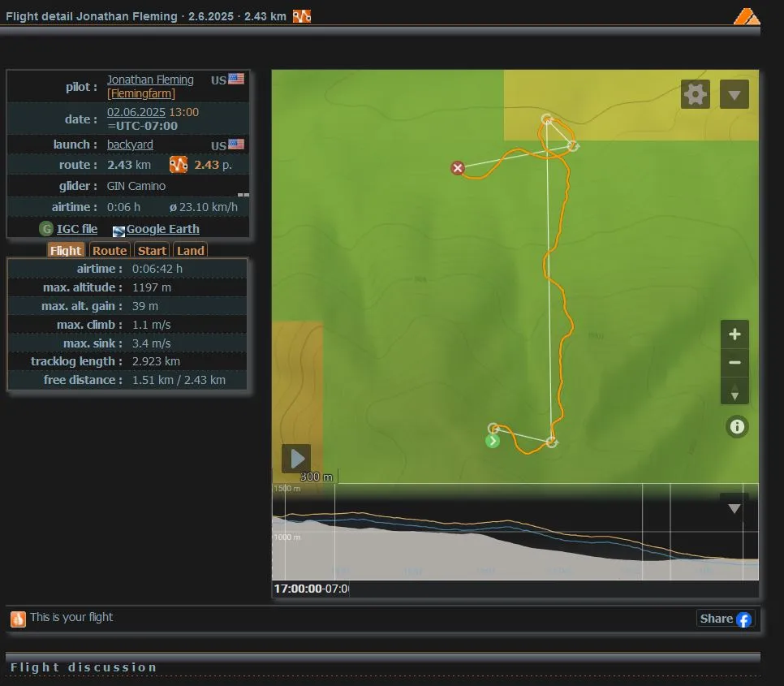Click the tracklog length 2.923 km value
This screenshot has width=784, height=686.
point(156,361)
